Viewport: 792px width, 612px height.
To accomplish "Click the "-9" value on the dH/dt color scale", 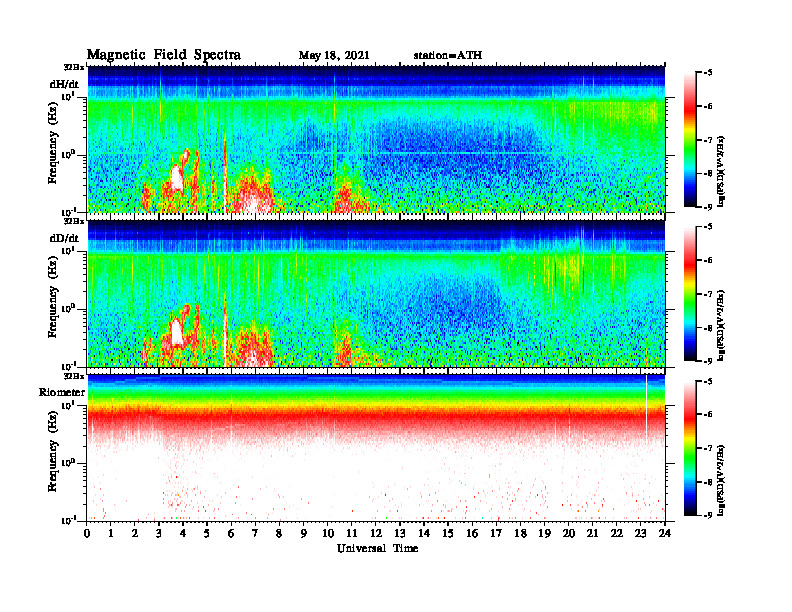I will tap(708, 207).
